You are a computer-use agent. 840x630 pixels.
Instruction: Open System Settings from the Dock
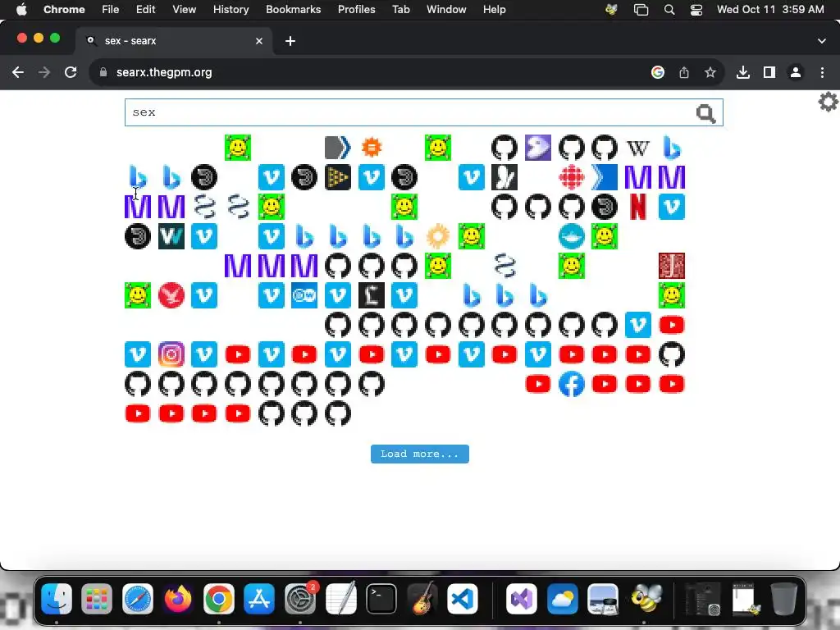[300, 599]
